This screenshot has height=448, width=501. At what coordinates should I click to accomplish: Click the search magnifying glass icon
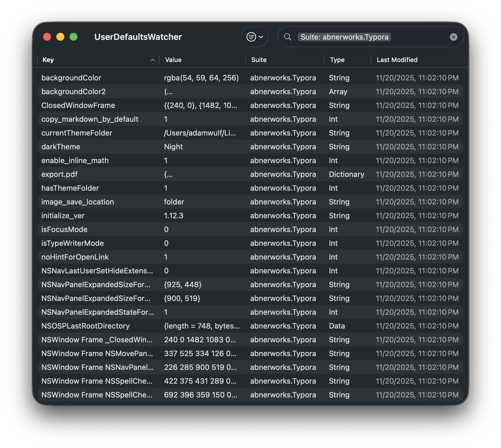pyautogui.click(x=288, y=37)
